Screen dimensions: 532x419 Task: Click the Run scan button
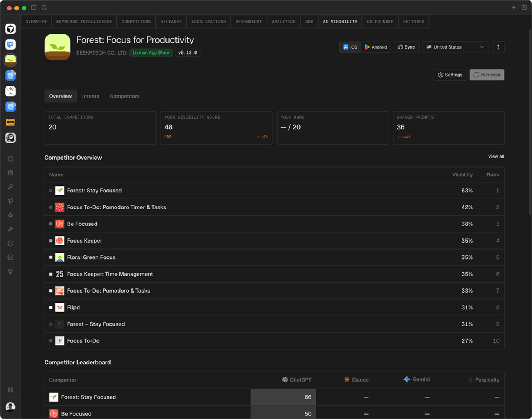487,75
